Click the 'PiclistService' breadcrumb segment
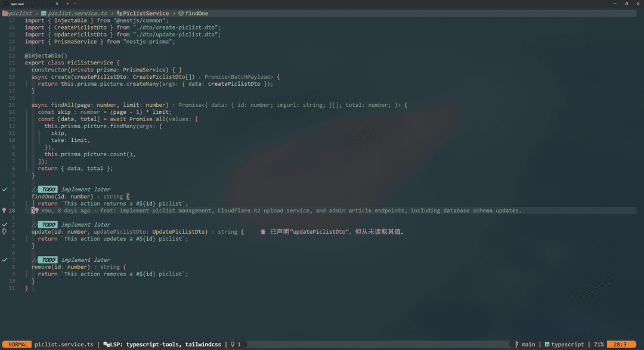Screen dimensions: 644x350 (145, 13)
